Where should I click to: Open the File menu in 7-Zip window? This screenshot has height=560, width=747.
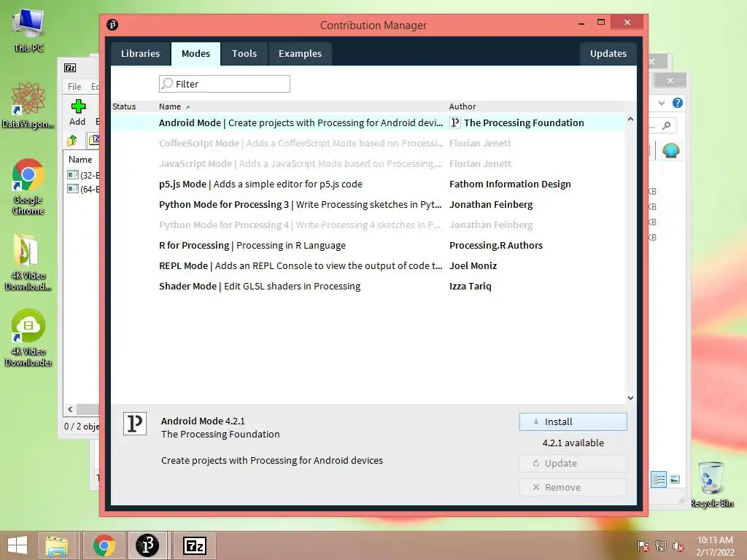(x=74, y=87)
